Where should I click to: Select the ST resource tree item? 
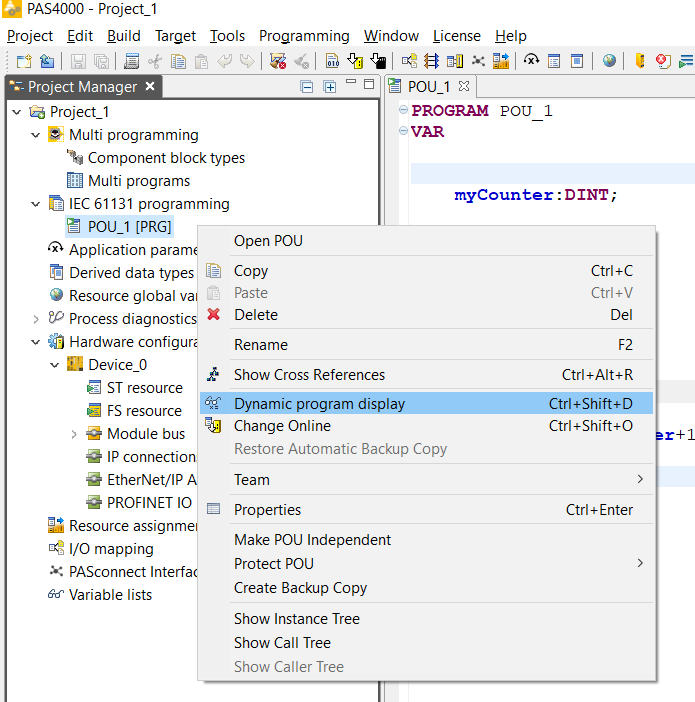[x=135, y=388]
